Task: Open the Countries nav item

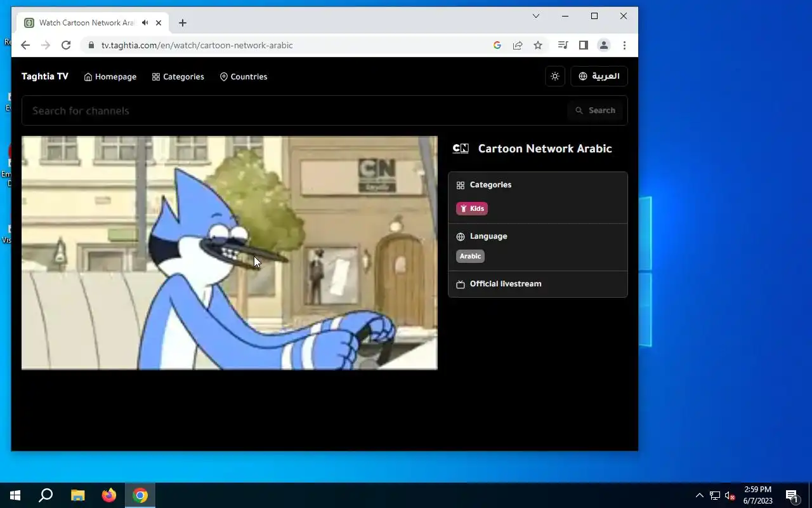Action: tap(244, 76)
